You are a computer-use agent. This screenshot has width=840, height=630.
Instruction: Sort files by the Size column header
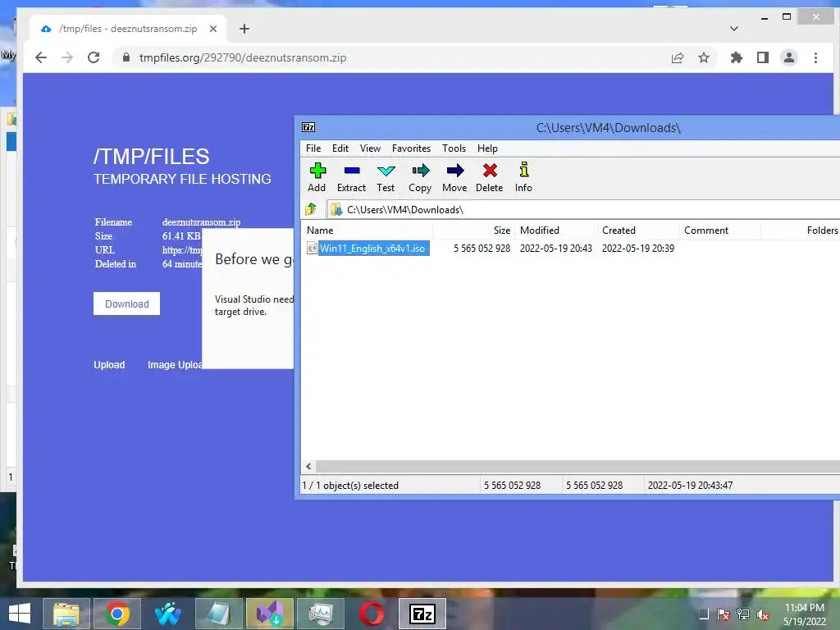(x=474, y=231)
